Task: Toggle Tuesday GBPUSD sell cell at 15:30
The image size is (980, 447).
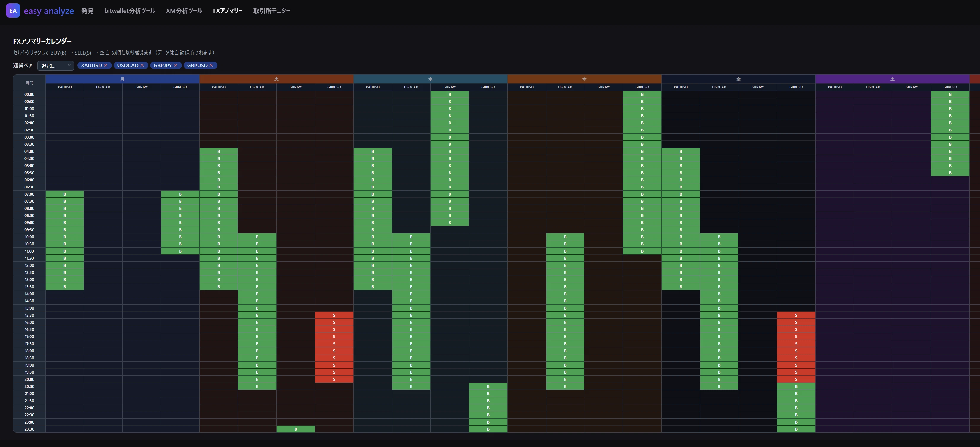Action: (x=334, y=316)
